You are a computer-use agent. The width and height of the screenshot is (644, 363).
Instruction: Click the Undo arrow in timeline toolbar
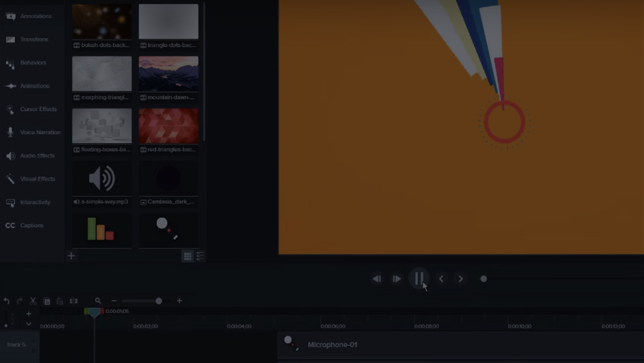[x=7, y=301]
